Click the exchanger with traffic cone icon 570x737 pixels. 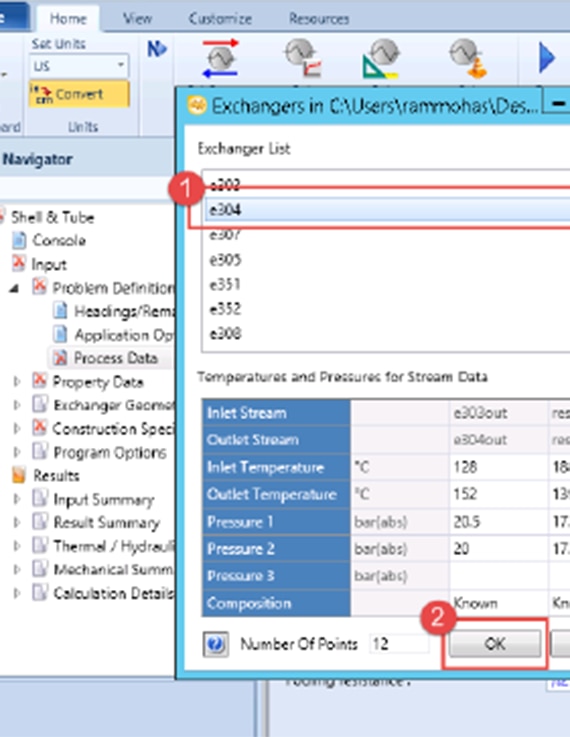click(x=468, y=58)
